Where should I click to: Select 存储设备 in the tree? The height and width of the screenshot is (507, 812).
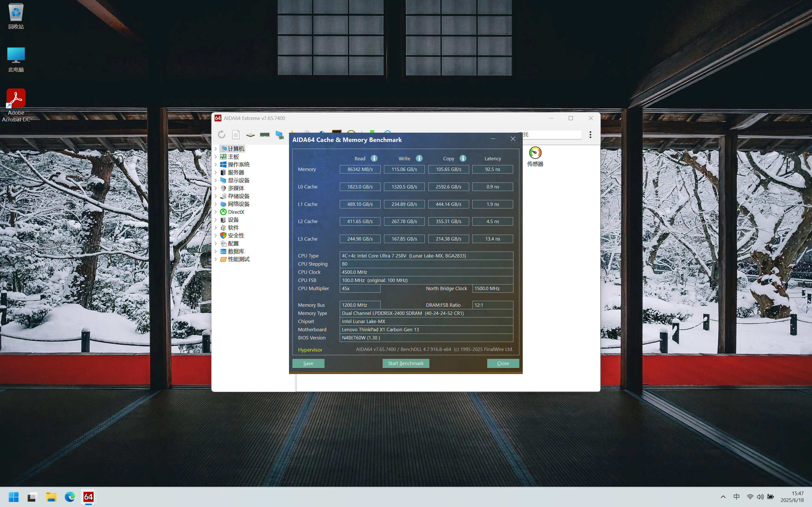point(238,196)
